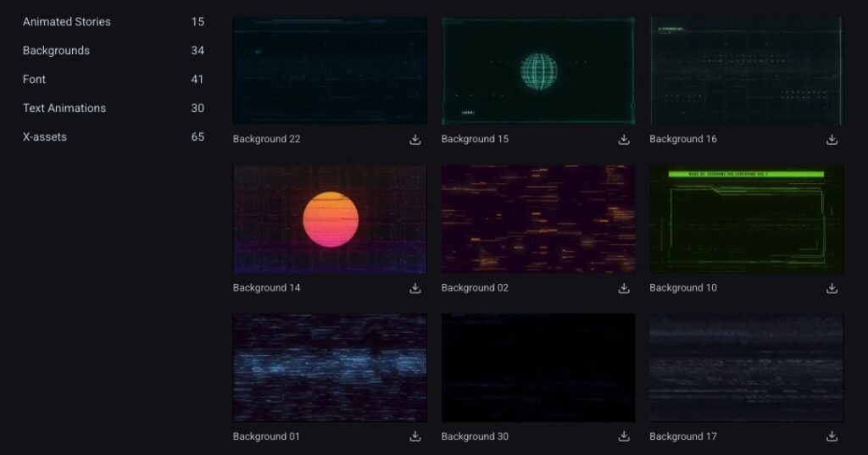Preview the wireframe globe Background 15 thumbnail

[x=538, y=71]
